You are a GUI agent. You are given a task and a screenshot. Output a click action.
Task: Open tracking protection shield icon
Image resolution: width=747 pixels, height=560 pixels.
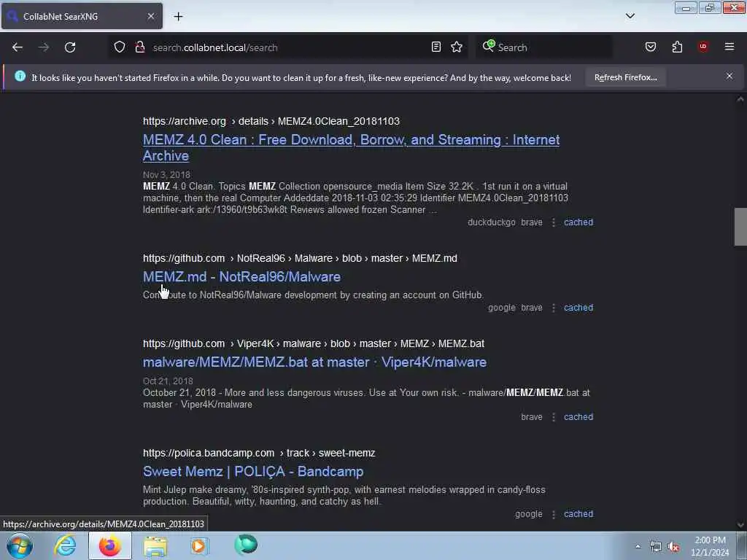(x=120, y=47)
